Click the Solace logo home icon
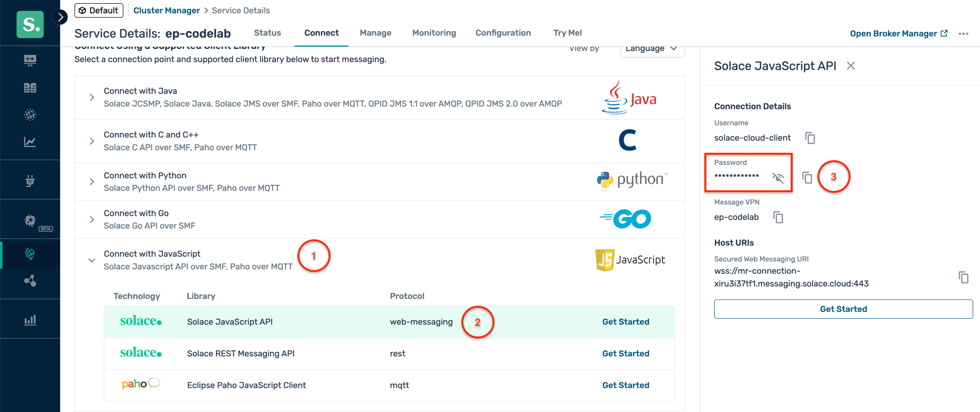Viewport: 980px width, 412px height. [30, 24]
